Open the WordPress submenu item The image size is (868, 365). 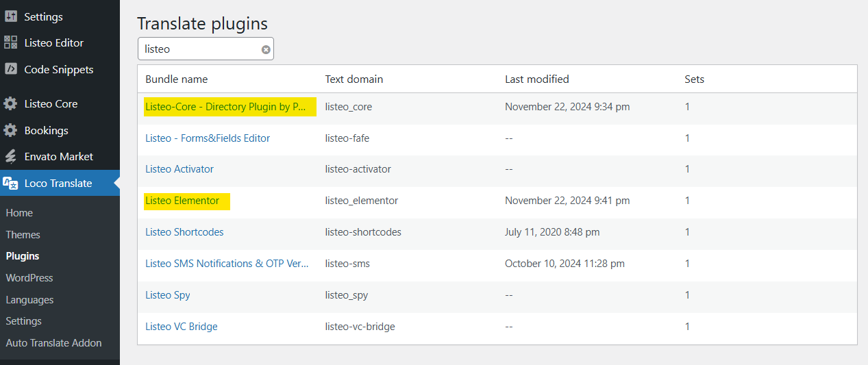click(x=29, y=278)
